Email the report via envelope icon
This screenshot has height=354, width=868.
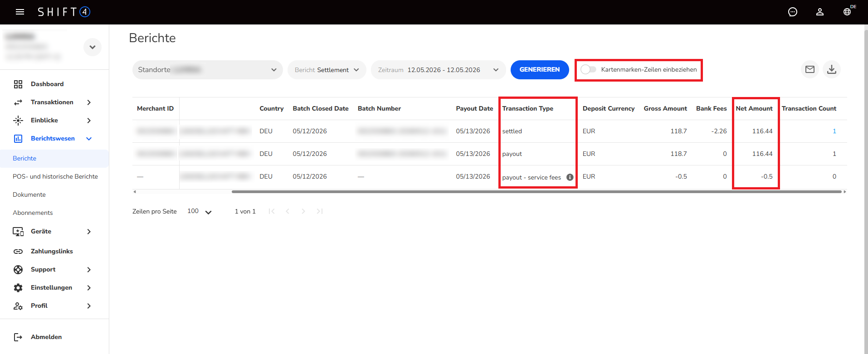coord(810,69)
